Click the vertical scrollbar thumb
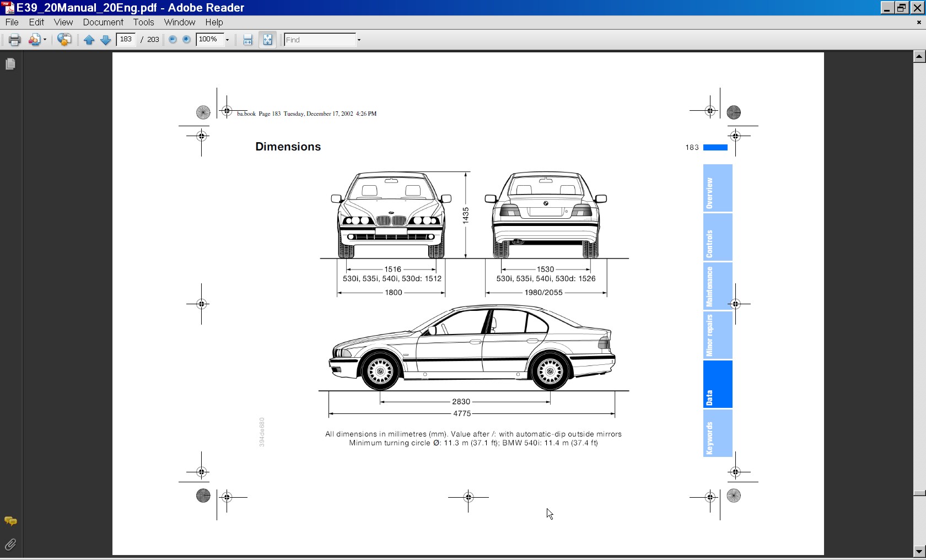The image size is (926, 560). 919,493
